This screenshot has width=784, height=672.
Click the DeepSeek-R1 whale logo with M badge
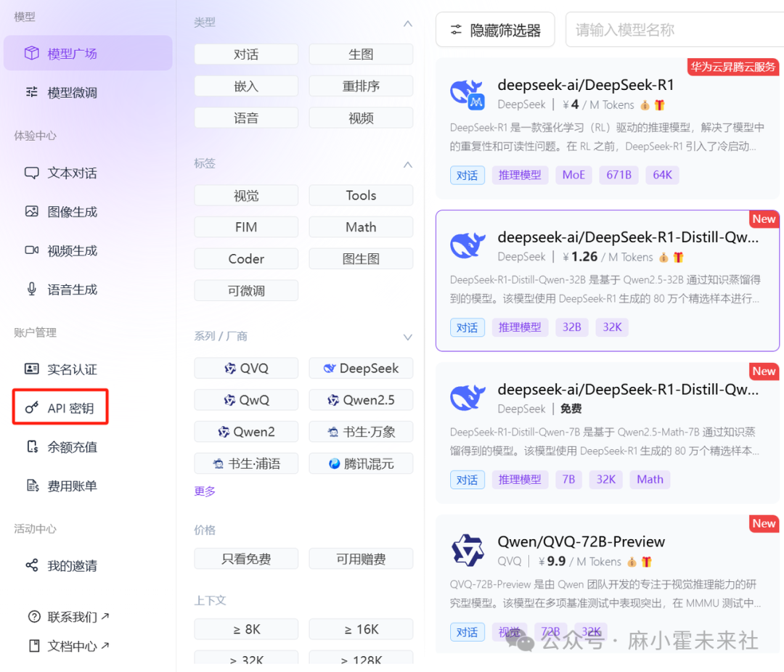click(x=467, y=94)
